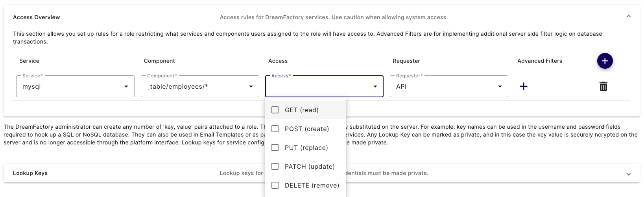644x197 pixels.
Task: Add an advanced filter with plus icon
Action: coord(523,86)
